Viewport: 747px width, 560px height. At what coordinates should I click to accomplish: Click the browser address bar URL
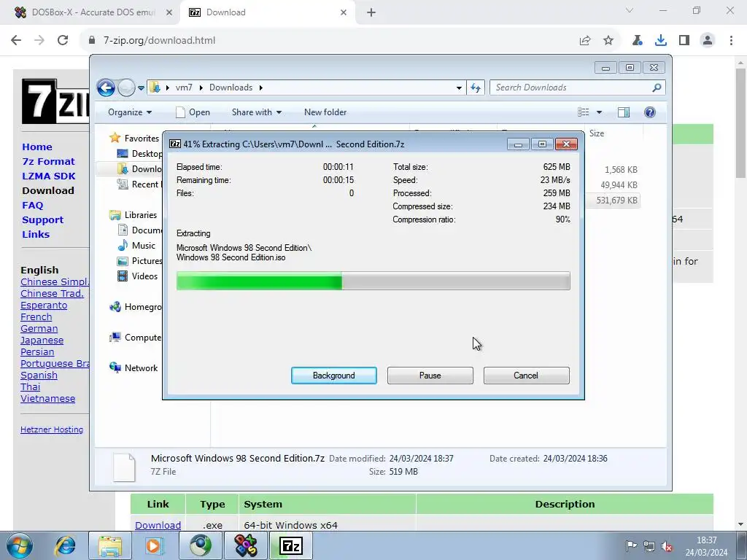coord(160,41)
